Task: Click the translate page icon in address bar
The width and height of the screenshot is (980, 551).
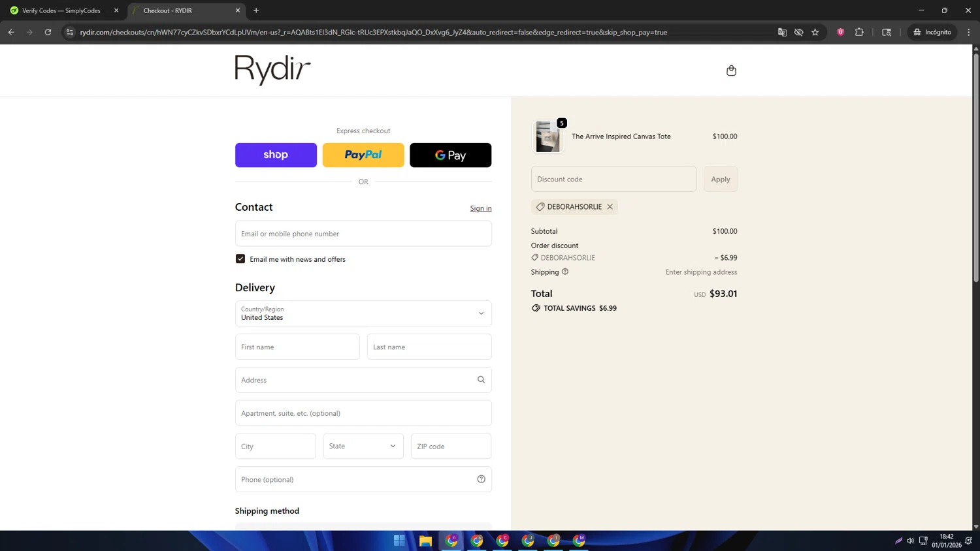Action: coord(782,32)
